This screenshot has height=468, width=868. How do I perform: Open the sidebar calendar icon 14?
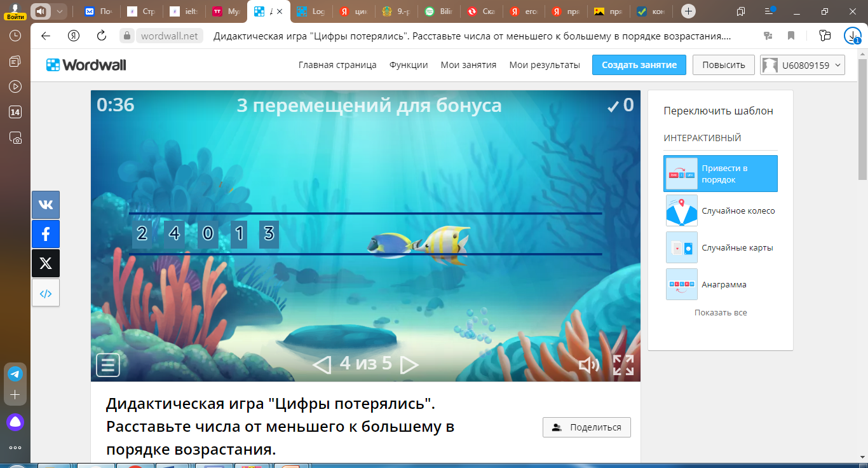click(15, 113)
